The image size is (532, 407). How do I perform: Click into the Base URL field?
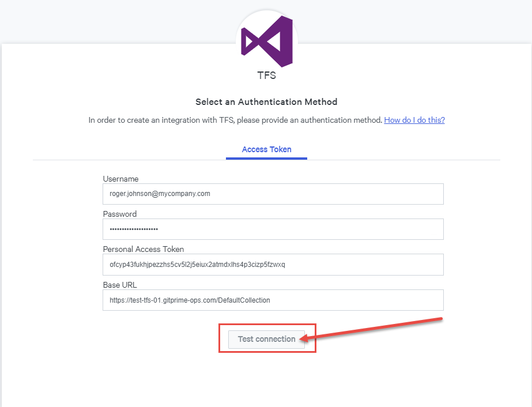point(273,300)
